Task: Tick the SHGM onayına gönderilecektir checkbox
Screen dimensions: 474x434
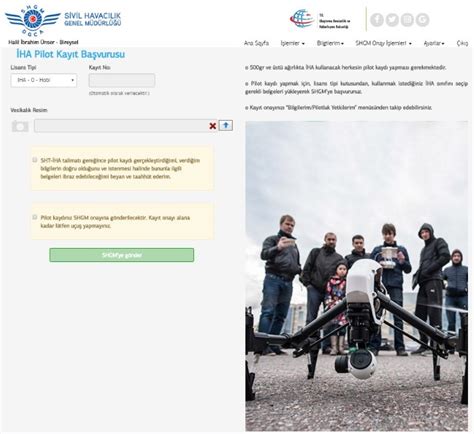Action: coord(35,217)
